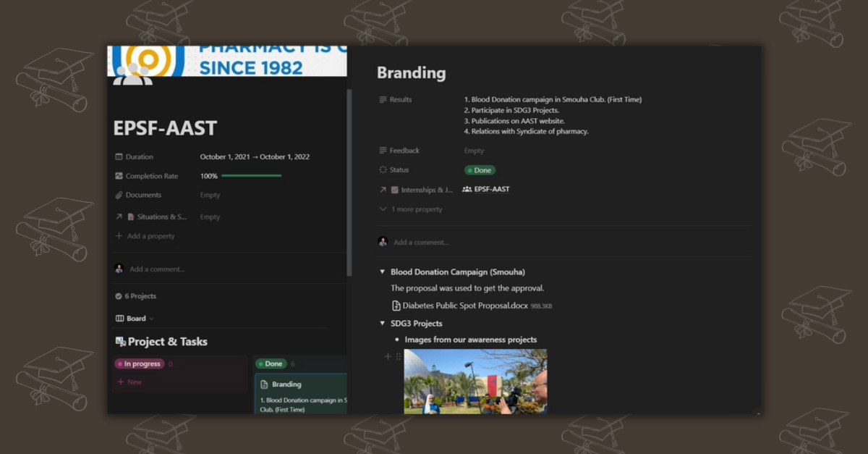Click the empty Situations & S... value
This screenshot has width=868, height=454.
pyautogui.click(x=210, y=217)
